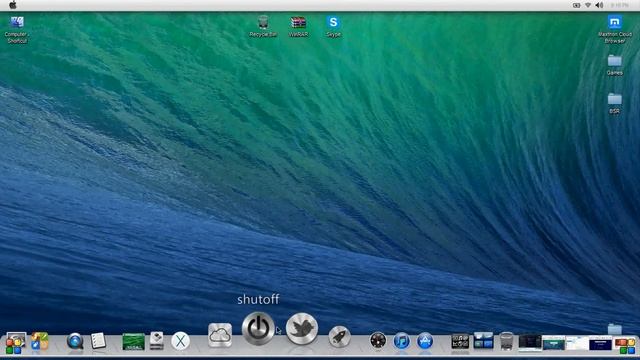Image resolution: width=640 pixels, height=360 pixels.
Task: Select the dark window thumbnail in dock
Action: point(530,342)
